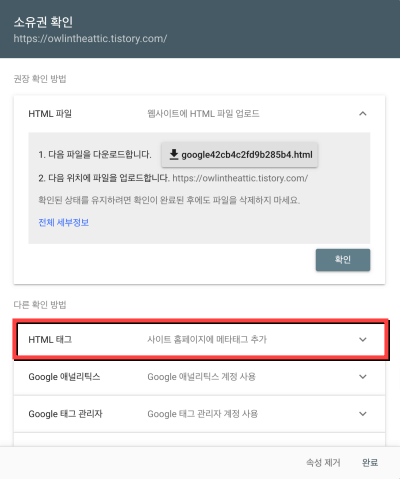Screen dimensions: 400x479
Task: Expand the HTML 태그 chevron
Action: [363, 340]
